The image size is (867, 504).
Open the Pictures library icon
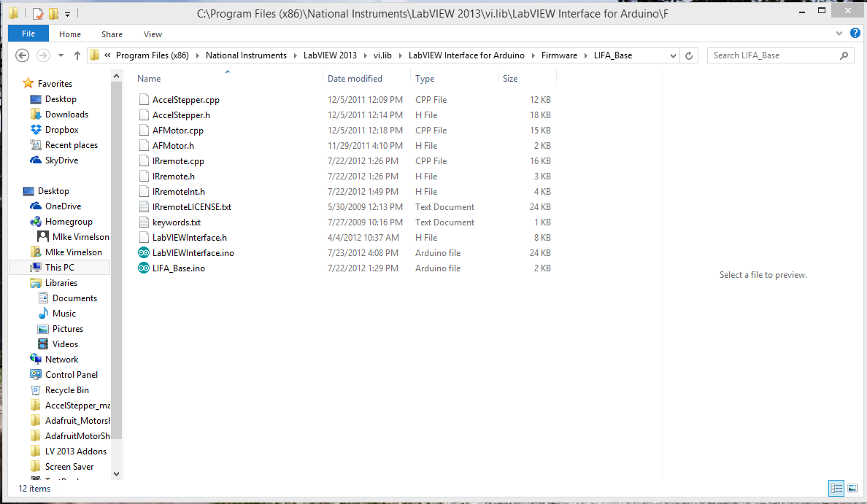point(43,329)
